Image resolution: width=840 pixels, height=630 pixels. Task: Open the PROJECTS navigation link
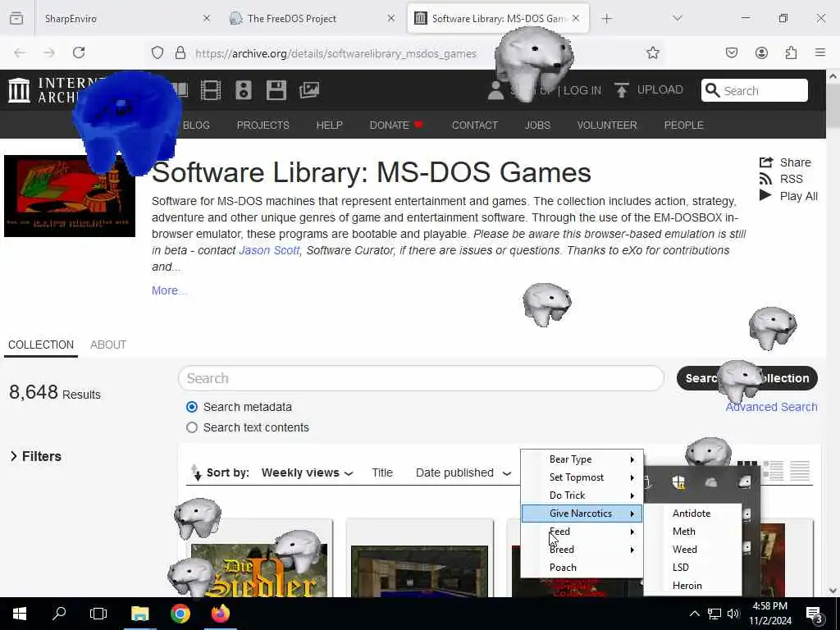coord(263,125)
